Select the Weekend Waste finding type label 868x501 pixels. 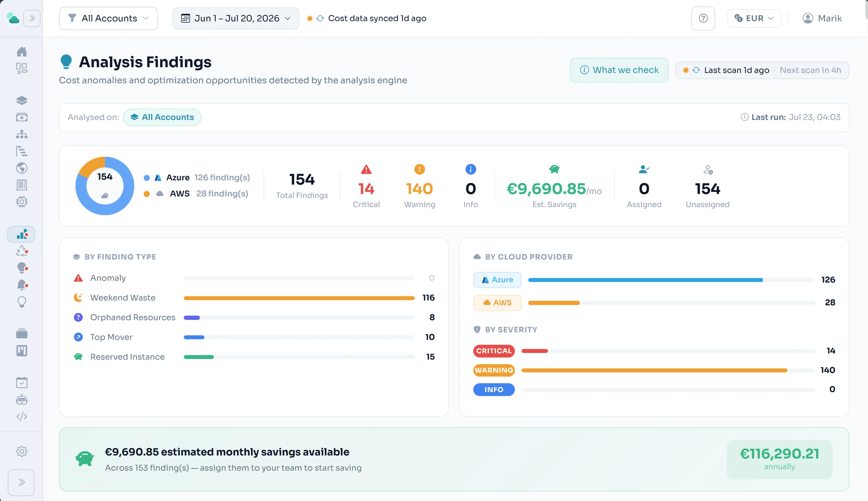123,298
